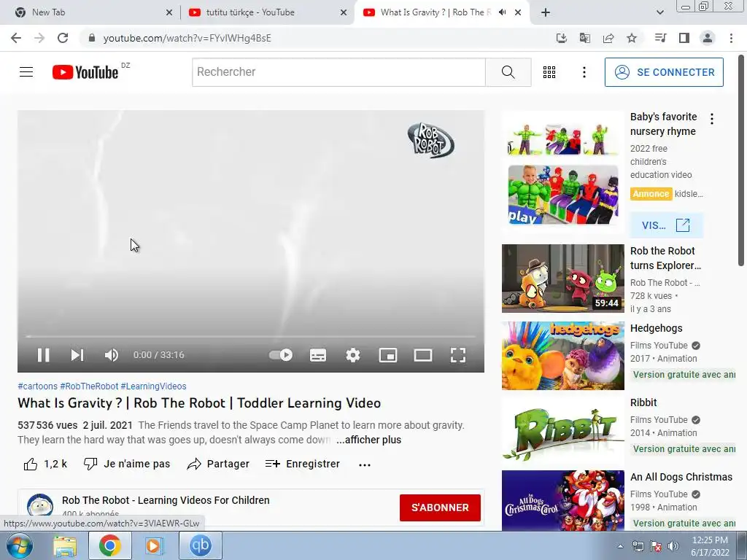Open Rob The Robot channel name link
The width and height of the screenshot is (747, 560).
tap(166, 500)
